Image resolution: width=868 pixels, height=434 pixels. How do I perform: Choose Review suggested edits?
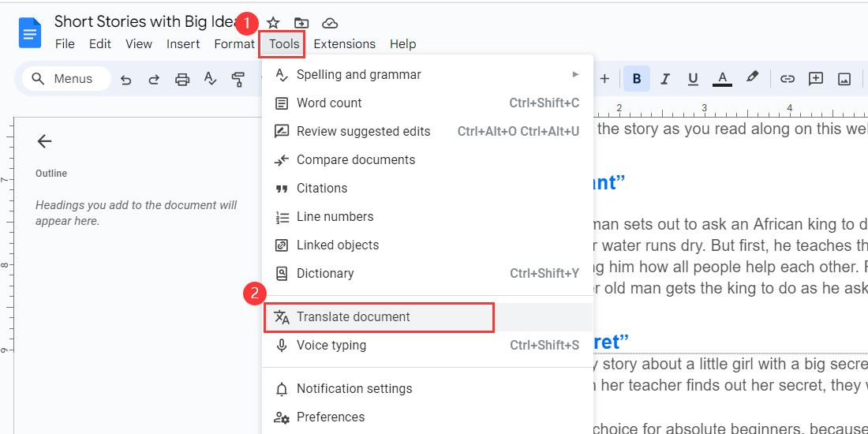pyautogui.click(x=428, y=132)
